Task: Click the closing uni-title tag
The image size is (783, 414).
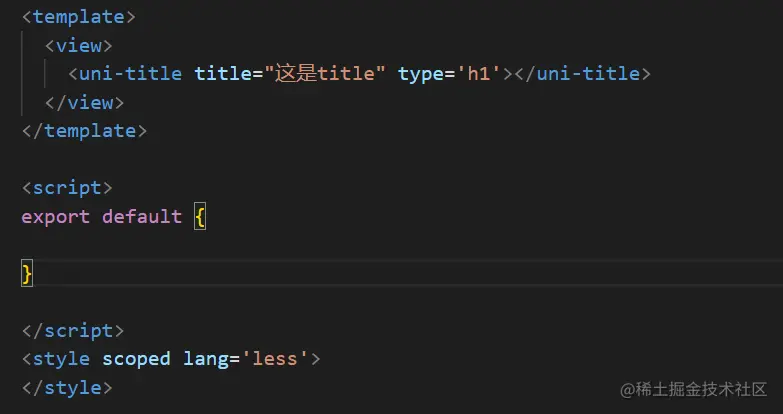Action: click(583, 74)
